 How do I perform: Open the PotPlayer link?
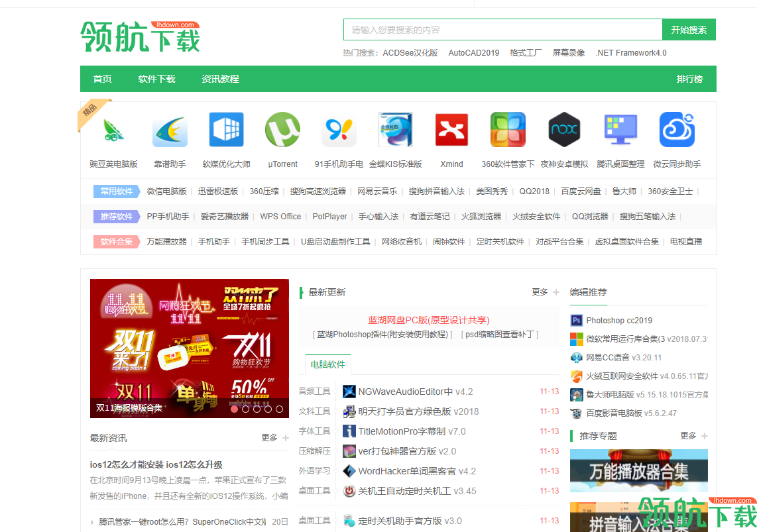click(x=329, y=217)
